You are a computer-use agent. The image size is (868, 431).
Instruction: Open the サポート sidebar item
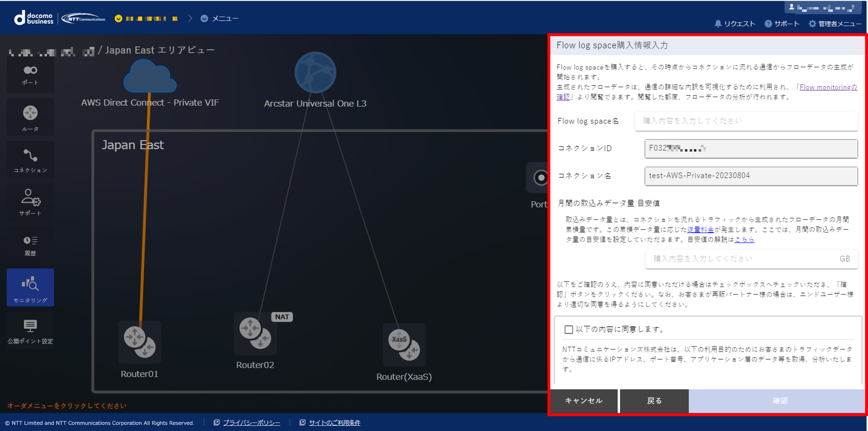tap(30, 202)
